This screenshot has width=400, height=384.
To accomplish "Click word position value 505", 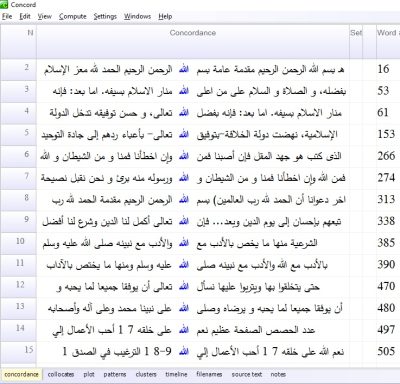I will click(x=386, y=351).
